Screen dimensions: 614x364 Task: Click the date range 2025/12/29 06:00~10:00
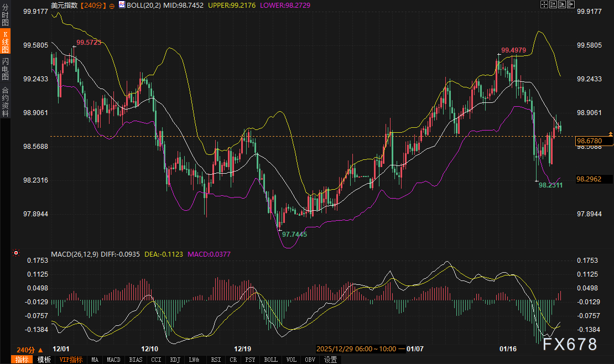click(360, 349)
